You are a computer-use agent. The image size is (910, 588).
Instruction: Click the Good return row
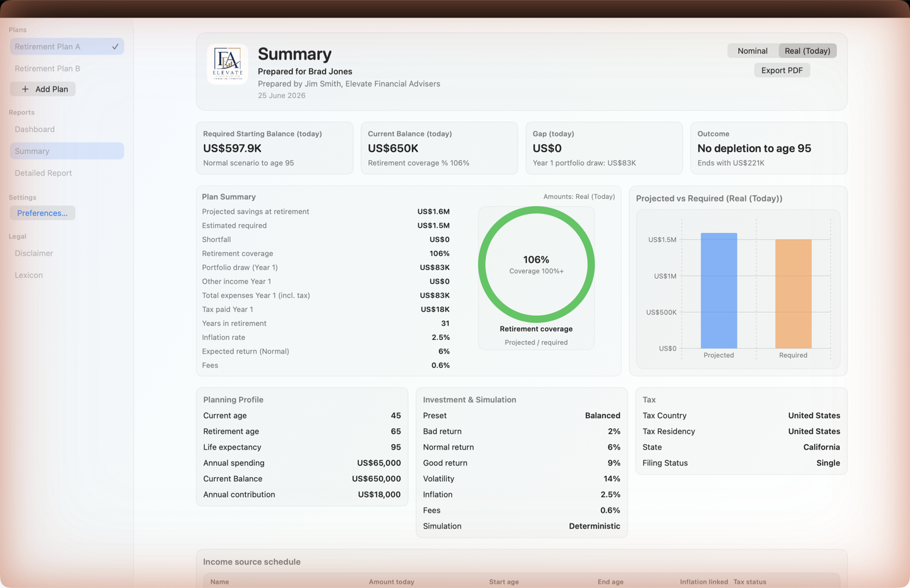521,463
